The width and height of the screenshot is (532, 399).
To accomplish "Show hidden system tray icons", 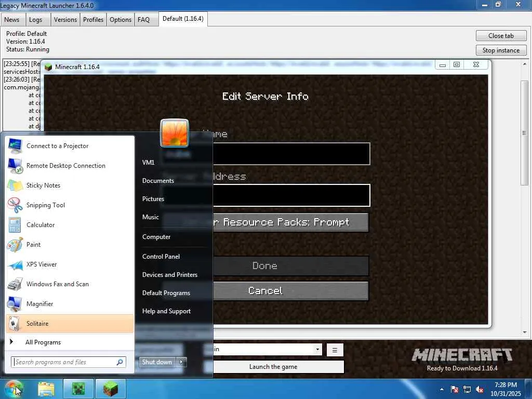I will point(442,389).
